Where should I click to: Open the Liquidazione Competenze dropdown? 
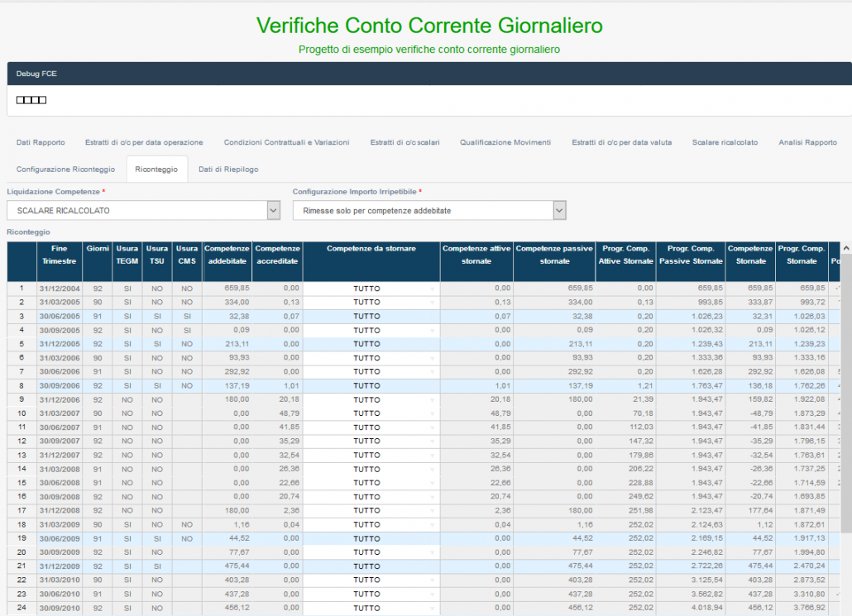coord(144,211)
